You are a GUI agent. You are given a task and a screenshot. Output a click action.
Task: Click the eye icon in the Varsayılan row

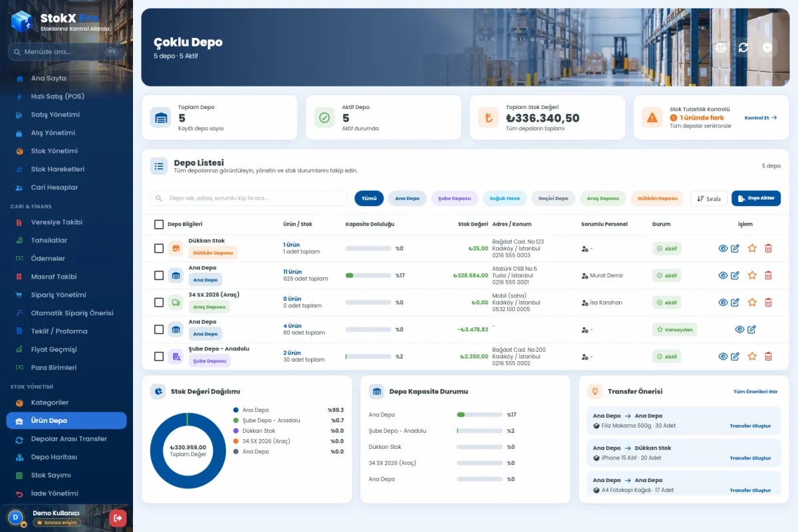click(x=739, y=329)
